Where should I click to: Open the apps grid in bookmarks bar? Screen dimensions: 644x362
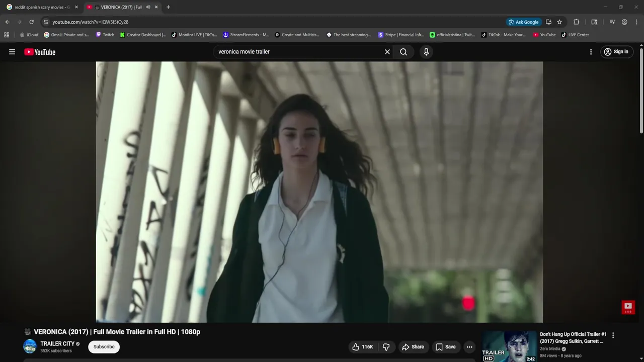7,35
